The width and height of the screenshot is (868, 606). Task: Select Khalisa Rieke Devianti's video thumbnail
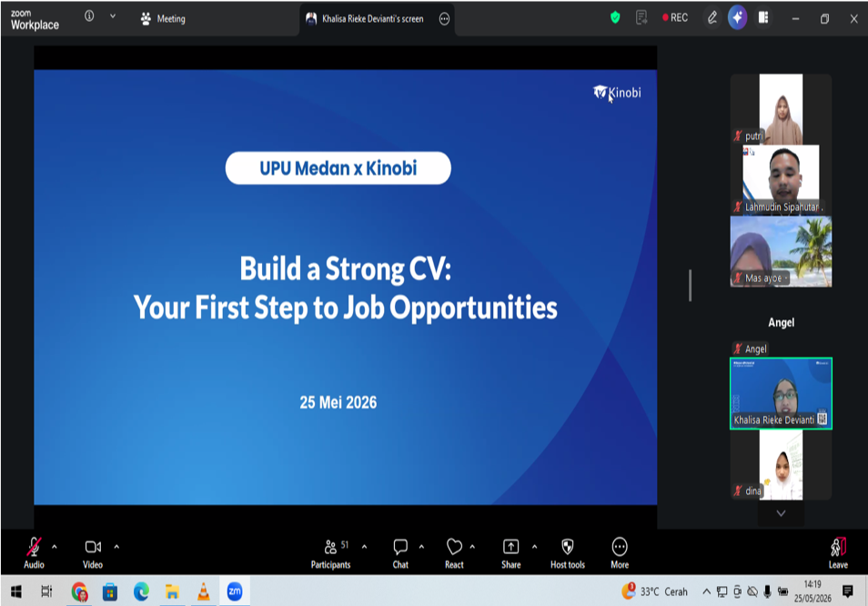(x=781, y=393)
